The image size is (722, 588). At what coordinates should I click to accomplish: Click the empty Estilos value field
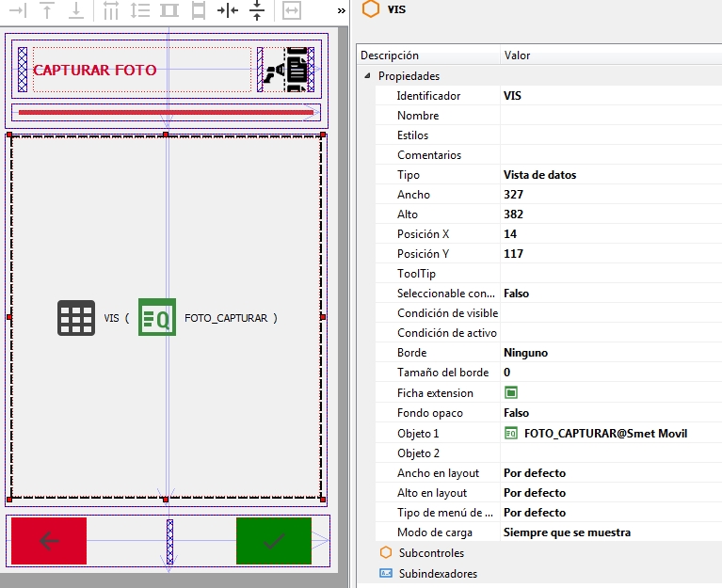click(611, 135)
